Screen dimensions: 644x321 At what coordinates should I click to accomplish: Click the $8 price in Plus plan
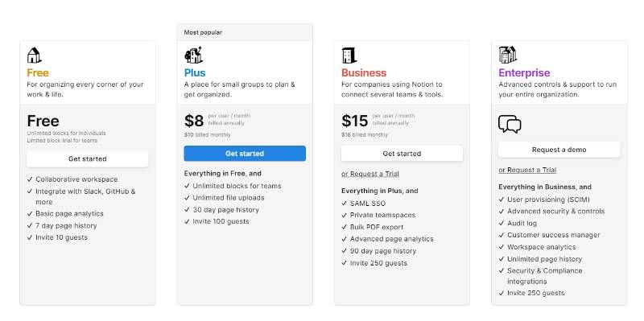pos(194,121)
